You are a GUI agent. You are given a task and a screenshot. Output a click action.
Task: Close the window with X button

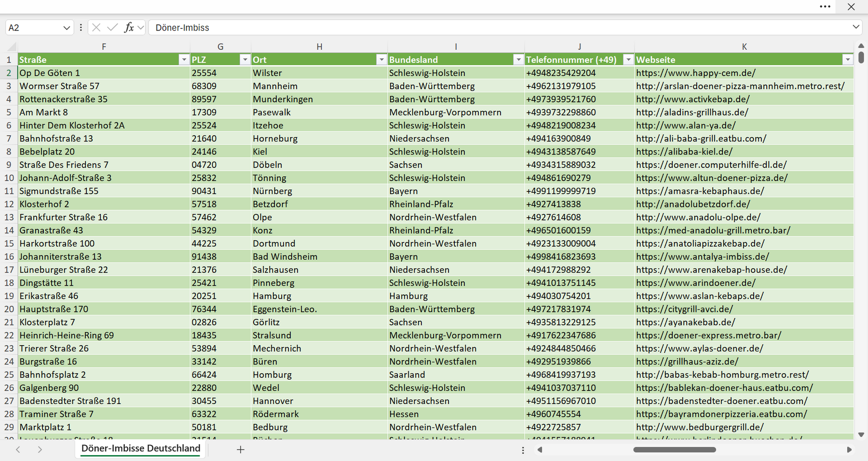coord(851,7)
